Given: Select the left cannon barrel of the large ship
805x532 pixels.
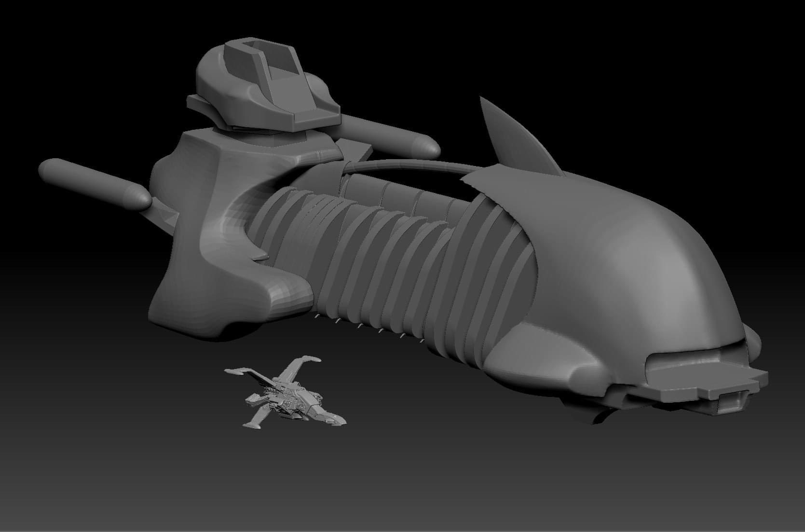Looking at the screenshot, I should (x=95, y=184).
